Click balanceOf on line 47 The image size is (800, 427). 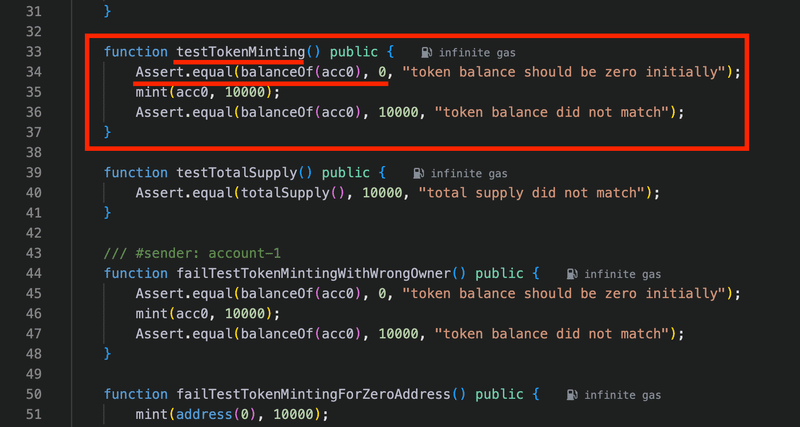[277, 334]
